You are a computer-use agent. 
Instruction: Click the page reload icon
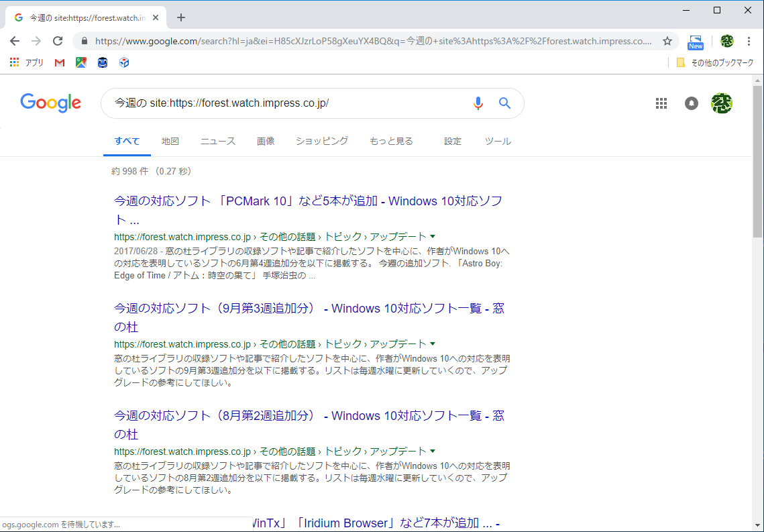tap(58, 41)
